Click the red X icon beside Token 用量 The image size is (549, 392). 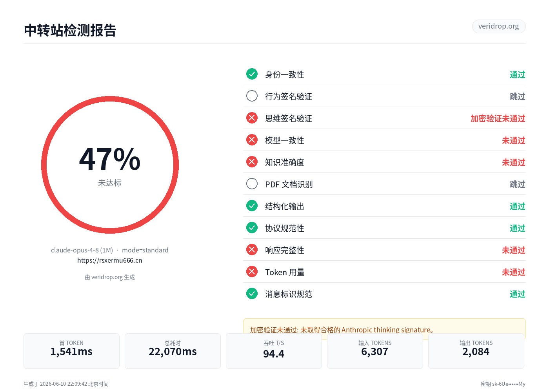tap(252, 272)
